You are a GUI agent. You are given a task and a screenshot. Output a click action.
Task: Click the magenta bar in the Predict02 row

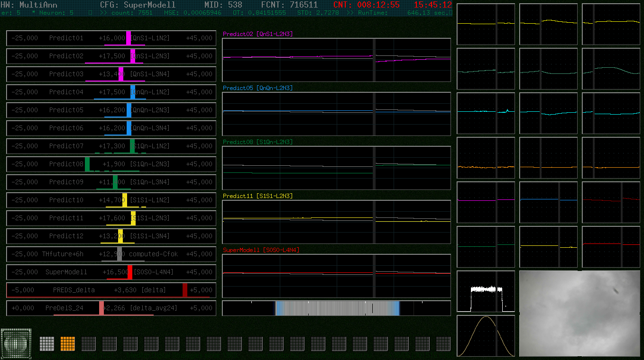(x=133, y=56)
